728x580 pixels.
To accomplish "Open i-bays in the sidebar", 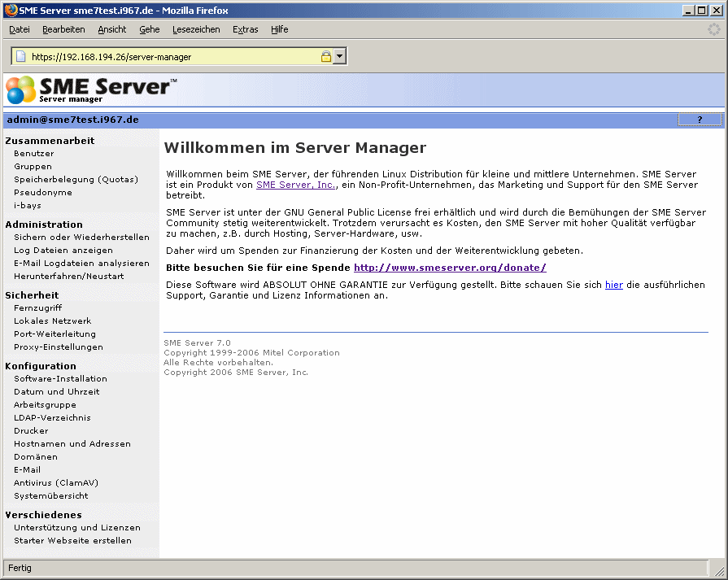I will (28, 205).
